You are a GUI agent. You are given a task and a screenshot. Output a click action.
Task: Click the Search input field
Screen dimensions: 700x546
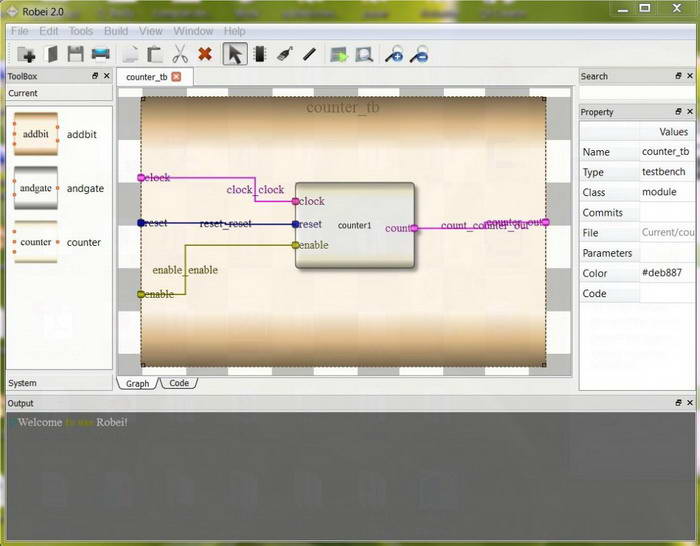(638, 93)
